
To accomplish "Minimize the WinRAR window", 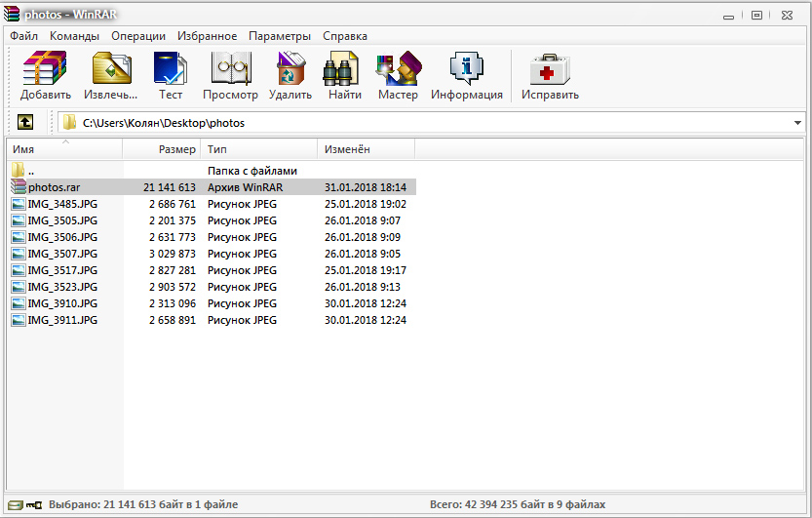I will 728,16.
